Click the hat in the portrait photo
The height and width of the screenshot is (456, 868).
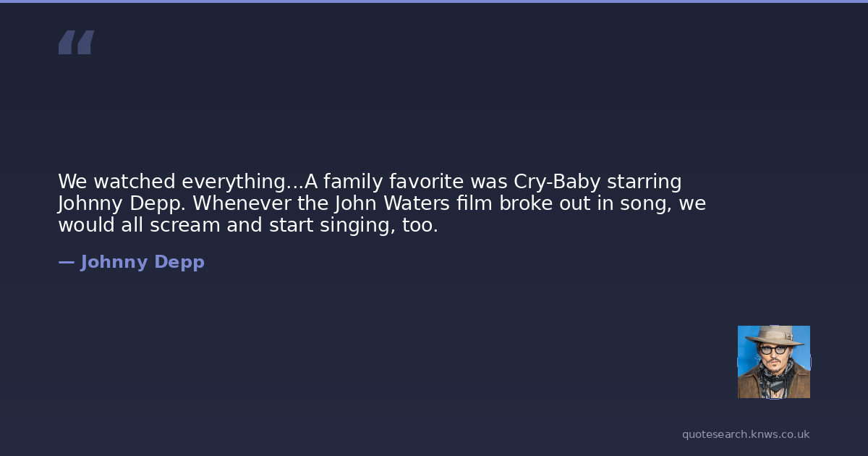773,334
